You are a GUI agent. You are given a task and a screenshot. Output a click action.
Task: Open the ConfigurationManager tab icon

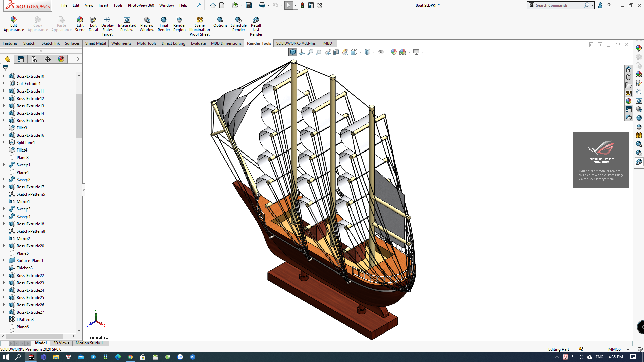pos(34,59)
